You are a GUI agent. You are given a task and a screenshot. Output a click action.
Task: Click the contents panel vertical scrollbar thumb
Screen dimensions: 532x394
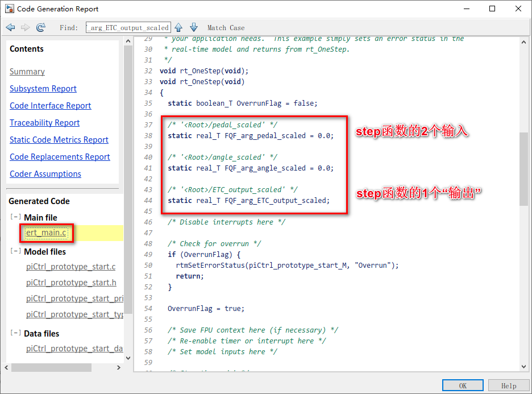[x=128, y=180]
